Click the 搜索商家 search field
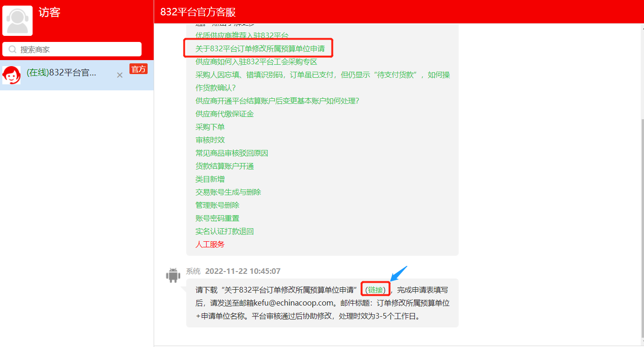The image size is (644, 347). 72,49
